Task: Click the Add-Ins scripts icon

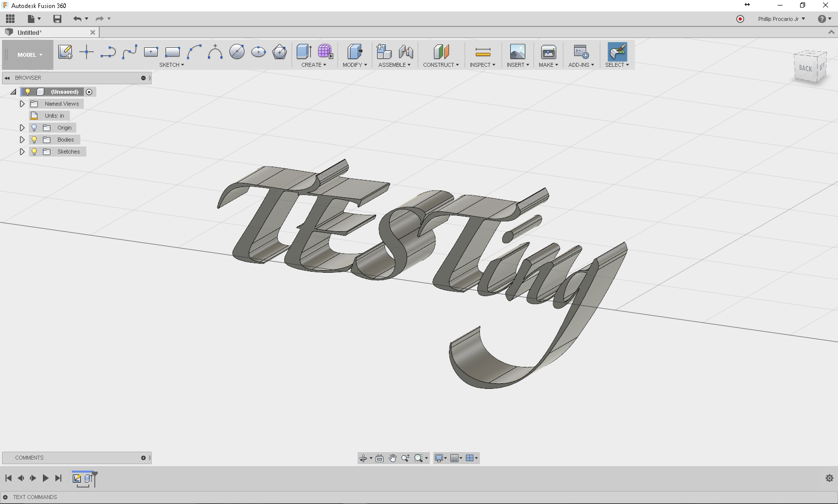Action: tap(581, 52)
